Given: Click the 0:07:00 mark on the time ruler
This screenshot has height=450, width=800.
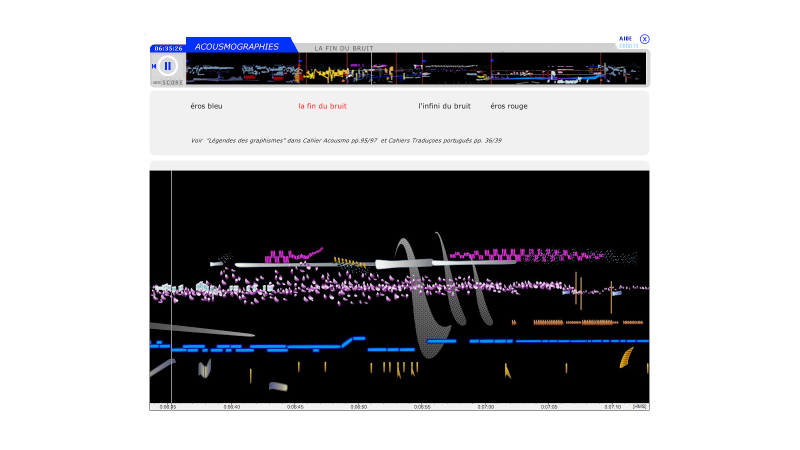Looking at the screenshot, I should point(486,407).
